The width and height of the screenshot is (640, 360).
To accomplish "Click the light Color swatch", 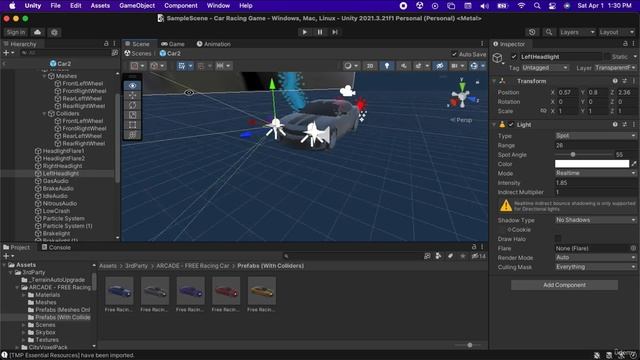I will 592,164.
